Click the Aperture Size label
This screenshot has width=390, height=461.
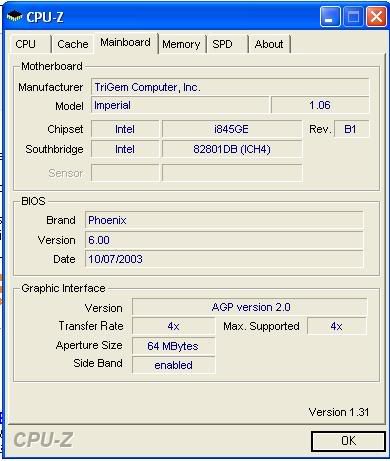click(89, 346)
